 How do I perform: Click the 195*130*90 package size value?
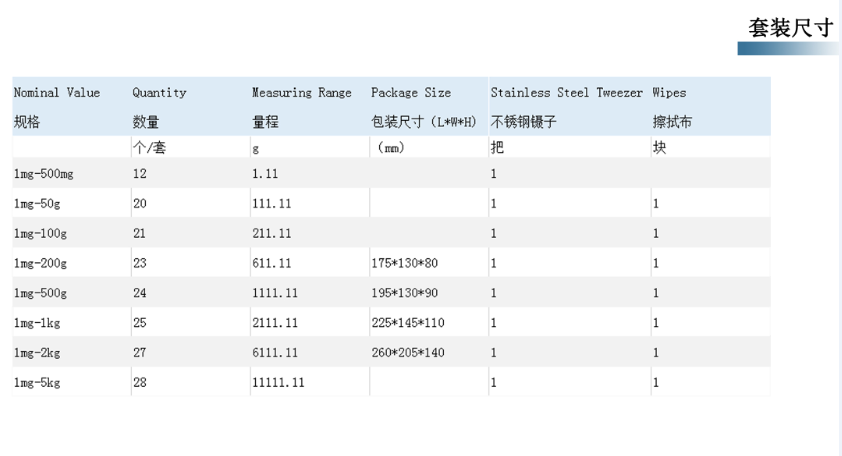(x=404, y=293)
